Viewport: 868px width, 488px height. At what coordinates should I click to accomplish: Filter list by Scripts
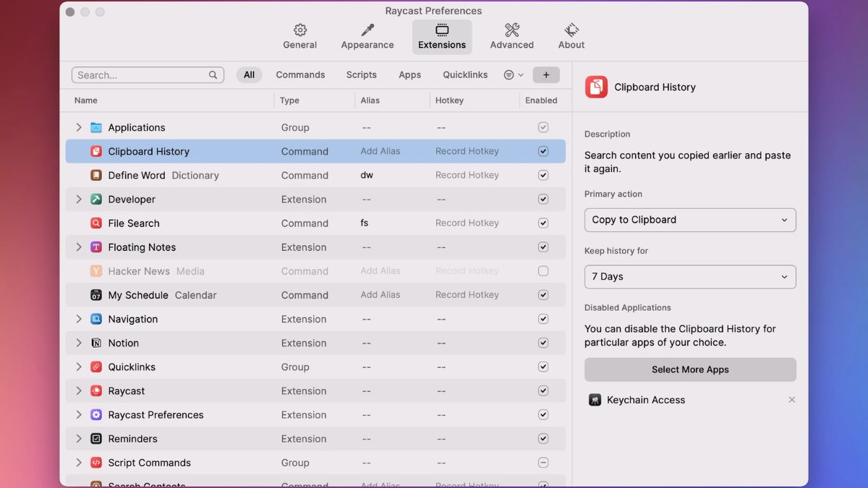[362, 74]
